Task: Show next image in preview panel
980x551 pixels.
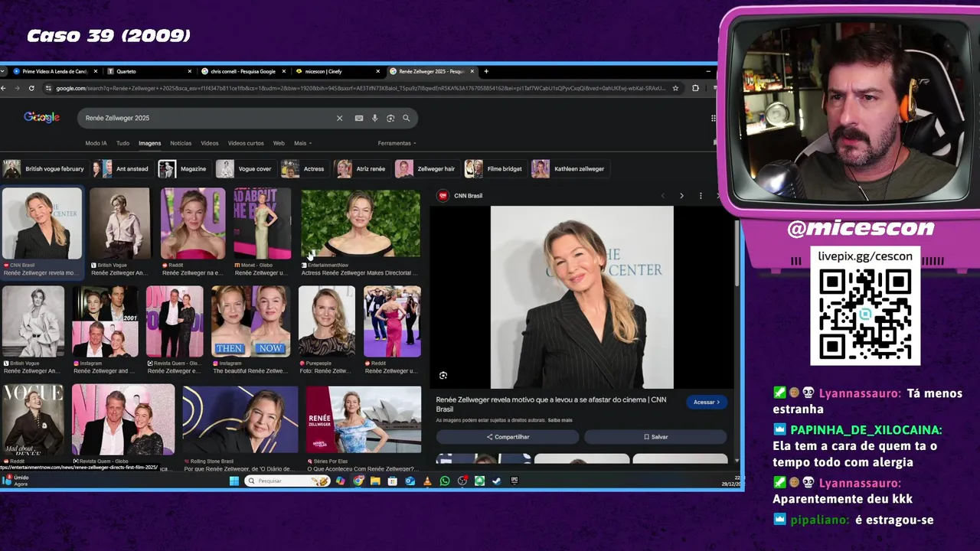Action: pyautogui.click(x=681, y=196)
